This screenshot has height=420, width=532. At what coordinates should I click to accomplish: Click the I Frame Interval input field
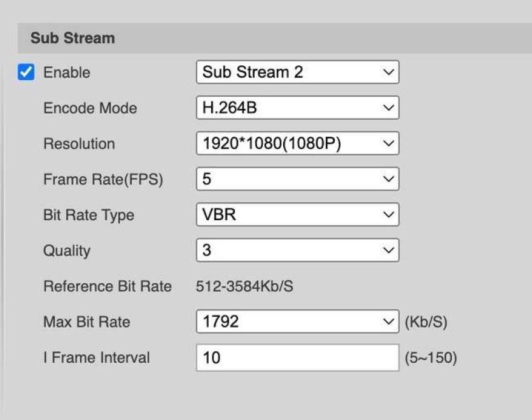click(x=297, y=358)
